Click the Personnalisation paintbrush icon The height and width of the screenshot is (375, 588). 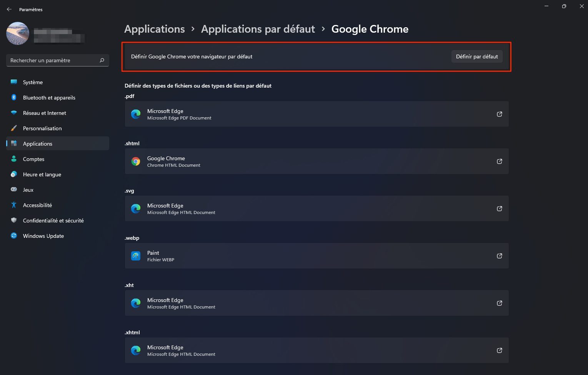[x=14, y=128]
